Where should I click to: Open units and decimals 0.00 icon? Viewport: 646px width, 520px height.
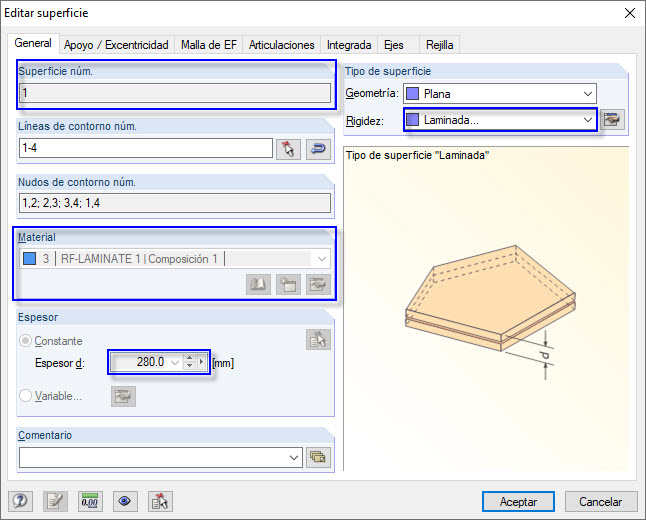coord(90,501)
